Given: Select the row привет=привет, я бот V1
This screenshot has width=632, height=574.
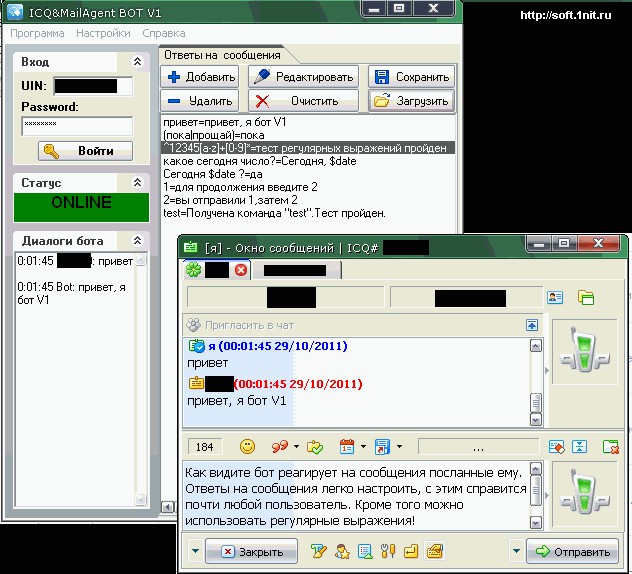Looking at the screenshot, I should coord(308,122).
